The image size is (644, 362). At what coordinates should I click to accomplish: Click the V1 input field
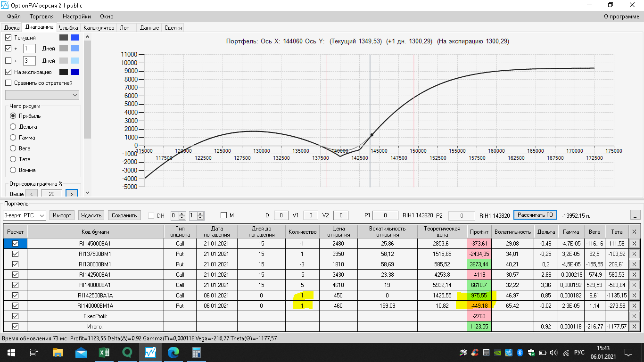point(311,215)
